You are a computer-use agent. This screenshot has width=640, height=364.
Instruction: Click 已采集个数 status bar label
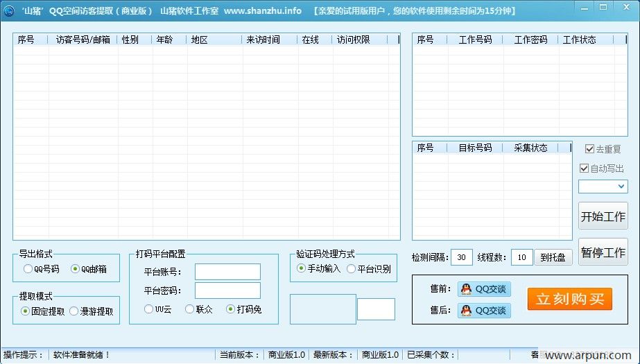[431, 354]
